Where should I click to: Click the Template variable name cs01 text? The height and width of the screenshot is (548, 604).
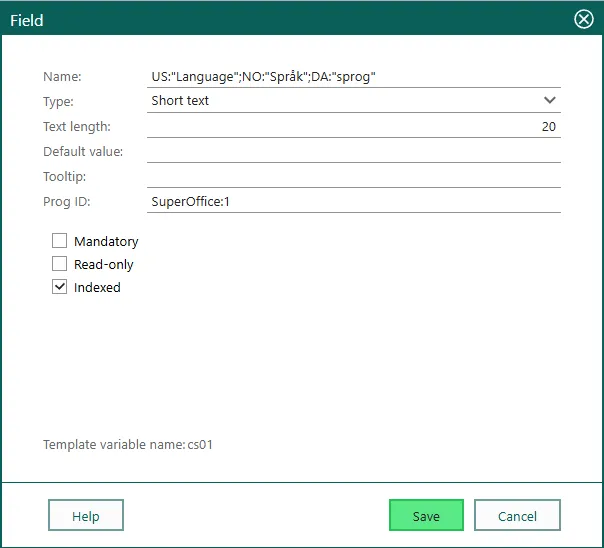[128, 444]
